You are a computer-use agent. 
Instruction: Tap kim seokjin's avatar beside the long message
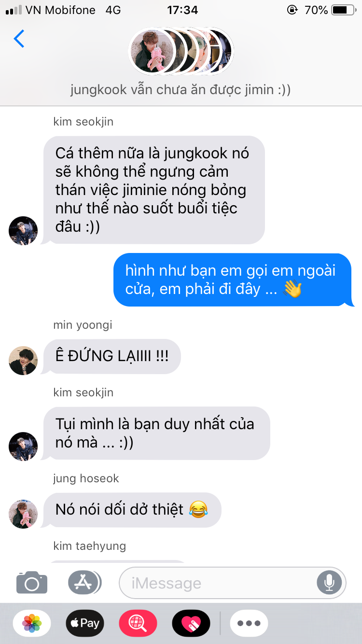(x=23, y=231)
